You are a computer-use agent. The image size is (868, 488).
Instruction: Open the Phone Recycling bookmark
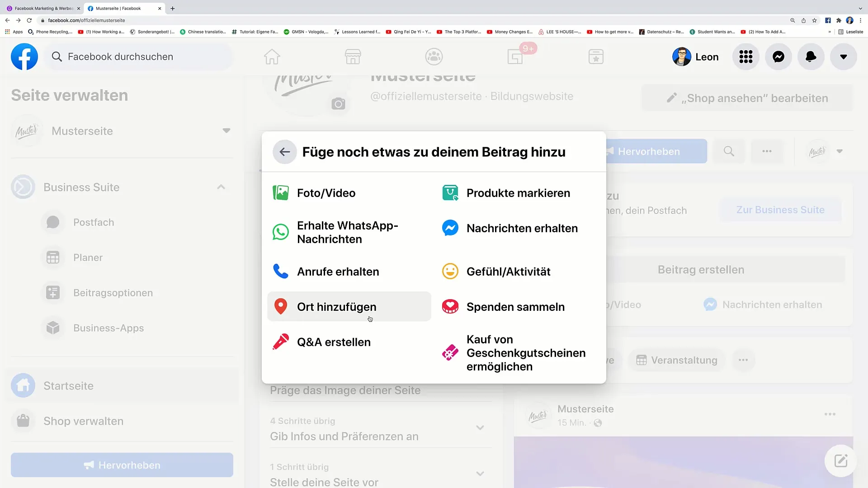click(x=50, y=32)
